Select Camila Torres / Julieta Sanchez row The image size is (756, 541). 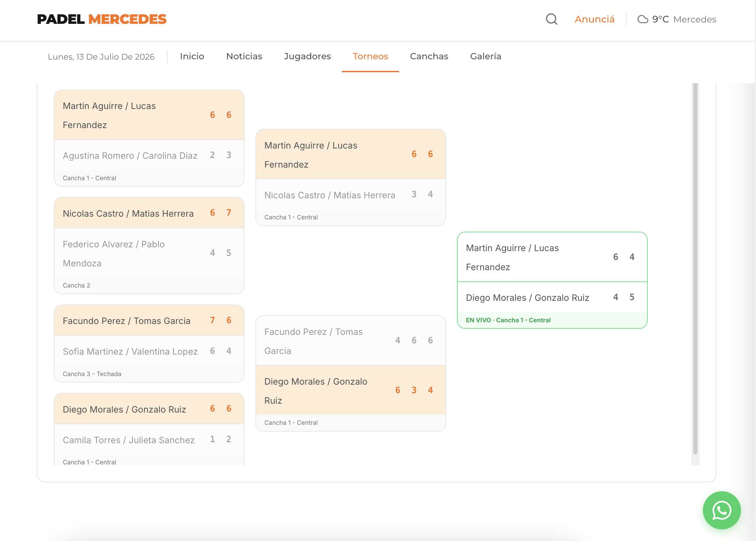pos(149,439)
